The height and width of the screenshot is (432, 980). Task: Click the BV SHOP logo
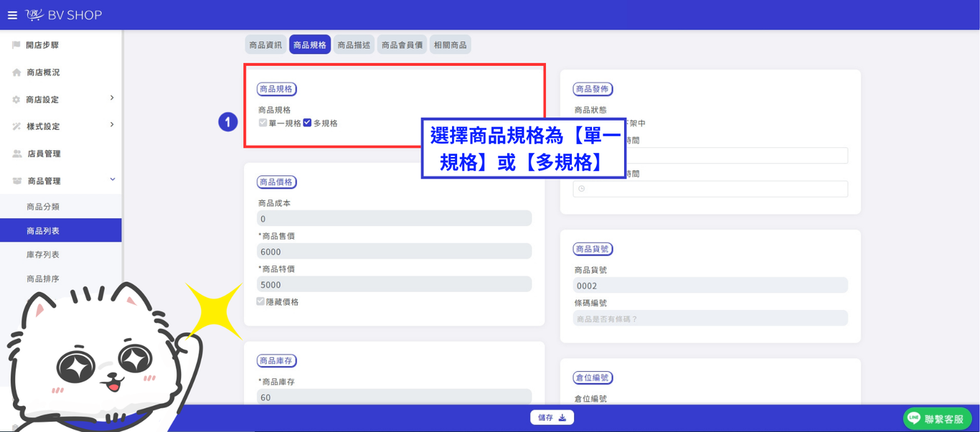[x=64, y=15]
